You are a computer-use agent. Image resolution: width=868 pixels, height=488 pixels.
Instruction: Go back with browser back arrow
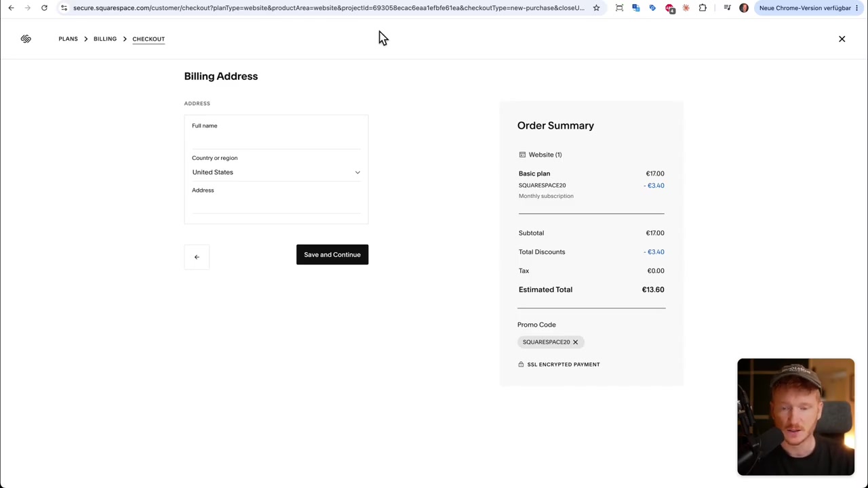click(11, 7)
